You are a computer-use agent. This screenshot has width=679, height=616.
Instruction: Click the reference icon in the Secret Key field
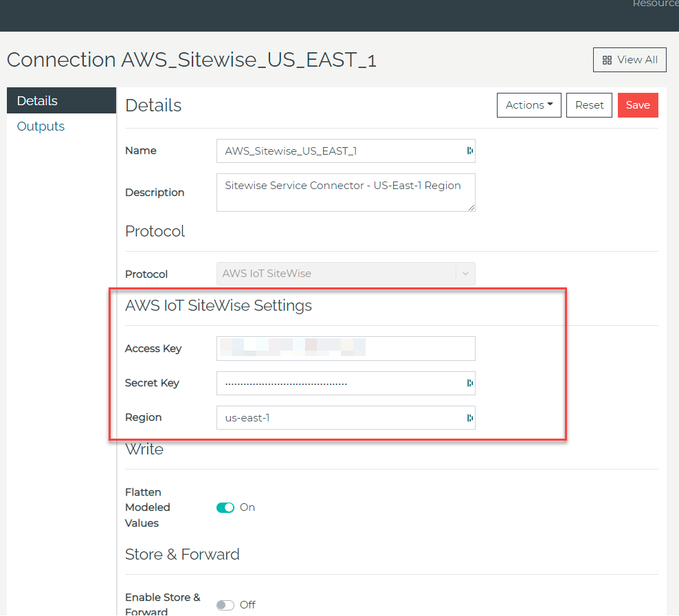click(470, 383)
